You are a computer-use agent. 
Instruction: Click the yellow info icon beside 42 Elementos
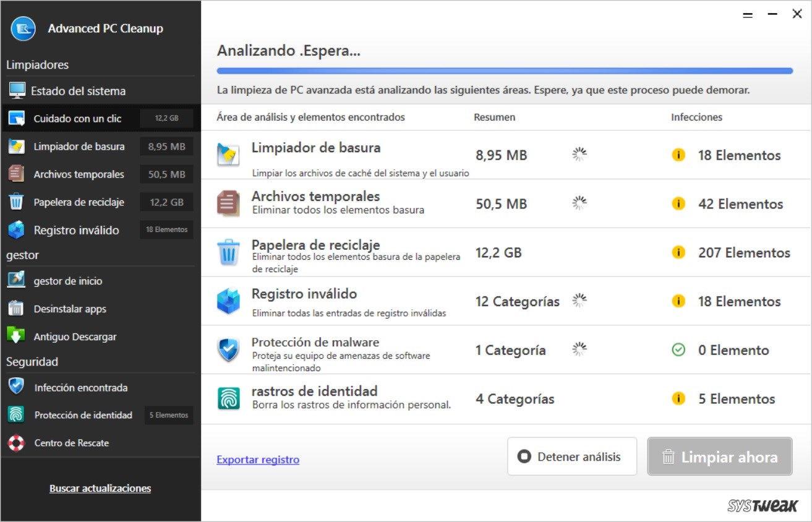point(678,203)
